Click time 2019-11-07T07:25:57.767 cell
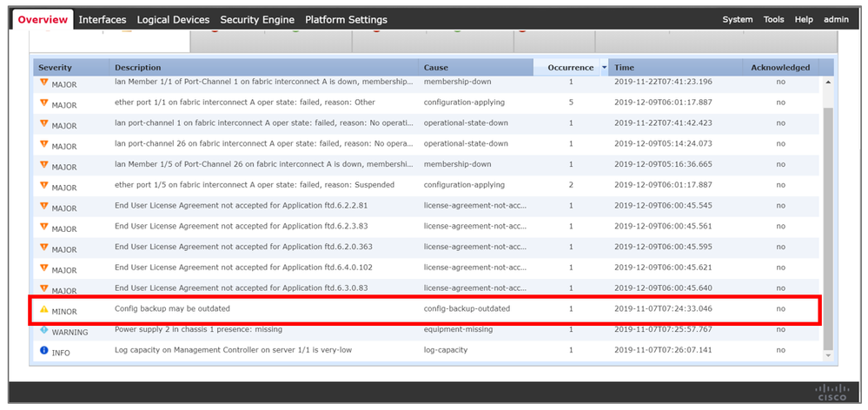868x410 pixels. [x=663, y=330]
